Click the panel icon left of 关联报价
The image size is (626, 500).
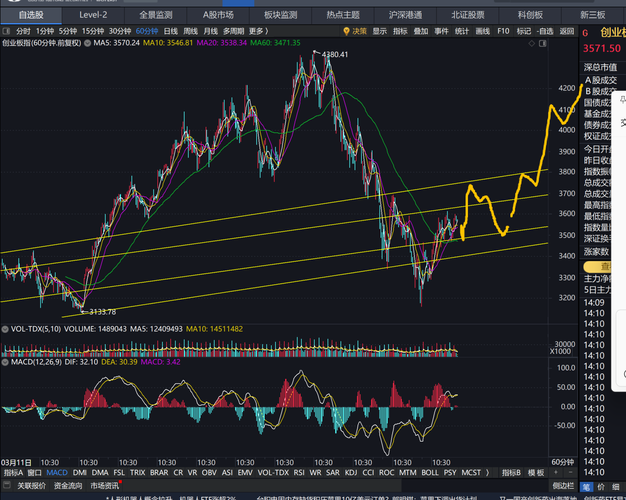click(x=6, y=486)
